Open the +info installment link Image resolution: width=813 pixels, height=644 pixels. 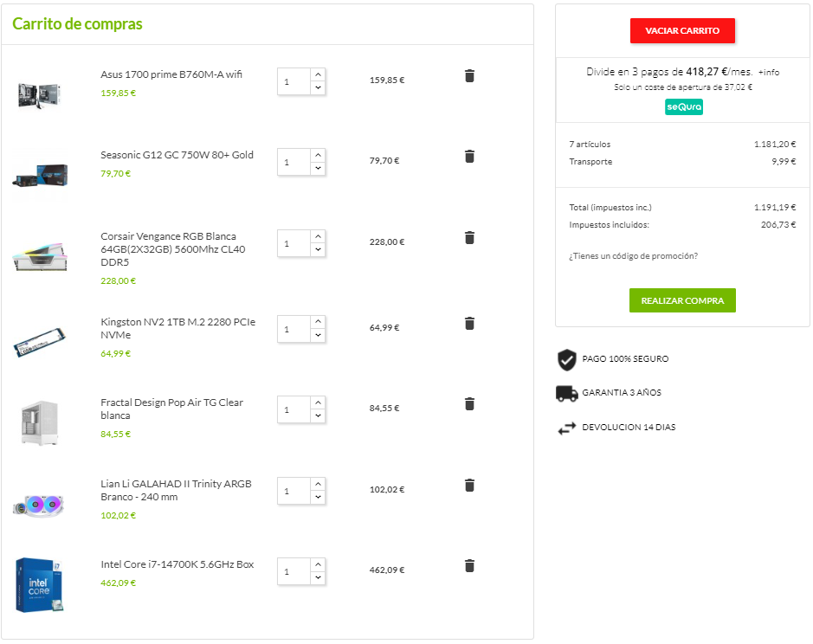[x=768, y=72]
